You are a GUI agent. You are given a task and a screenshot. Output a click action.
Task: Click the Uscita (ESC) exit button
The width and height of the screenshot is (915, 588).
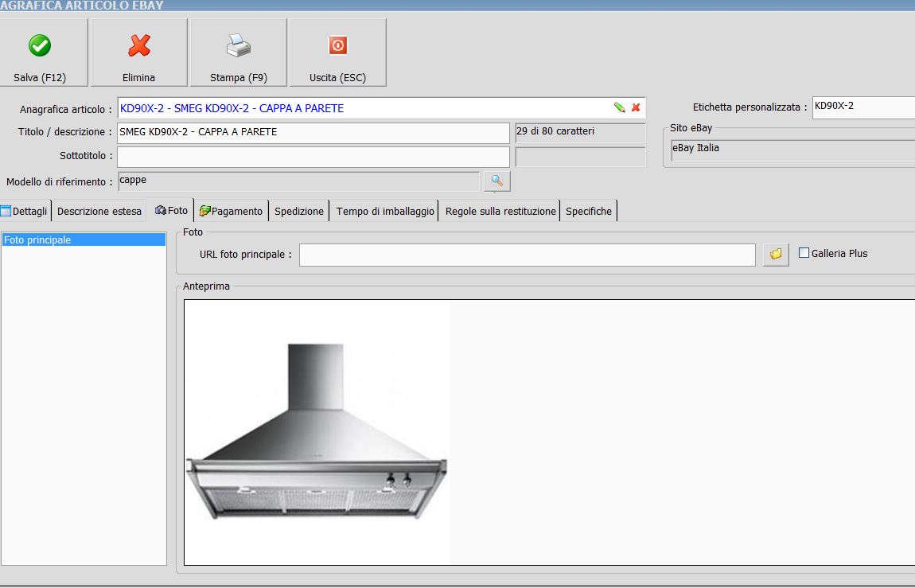pos(338,53)
